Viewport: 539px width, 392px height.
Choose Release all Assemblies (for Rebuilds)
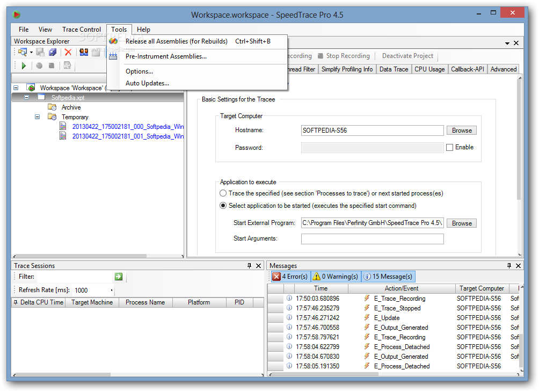click(198, 41)
